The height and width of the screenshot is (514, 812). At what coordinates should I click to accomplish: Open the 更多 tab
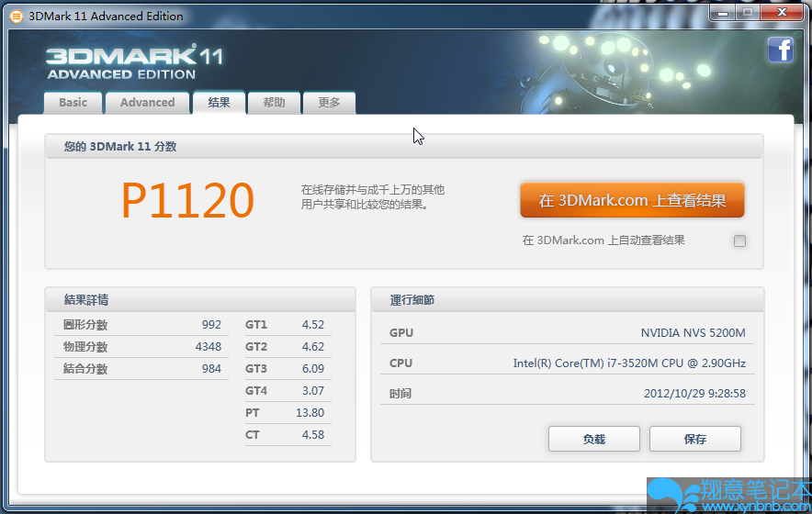pyautogui.click(x=329, y=103)
